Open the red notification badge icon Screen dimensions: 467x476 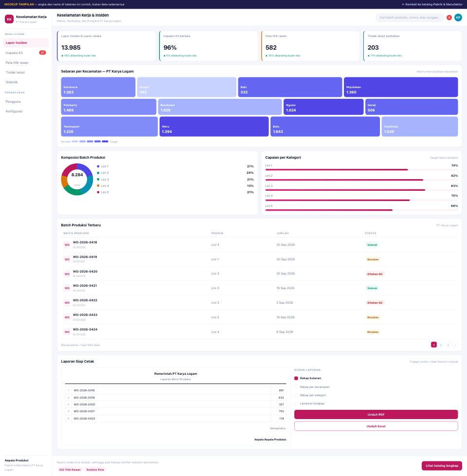(449, 18)
